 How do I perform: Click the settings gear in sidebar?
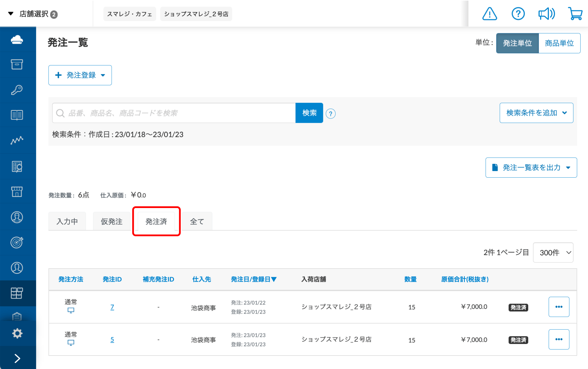[x=17, y=333]
